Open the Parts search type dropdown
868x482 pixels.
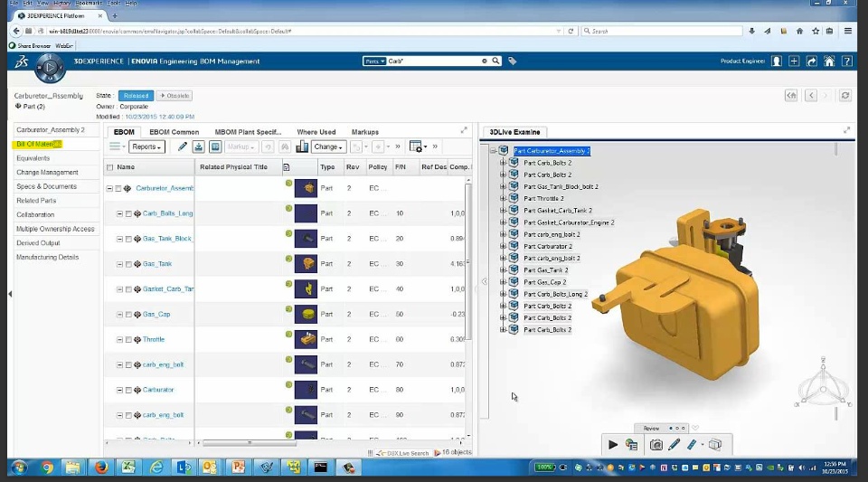tap(374, 61)
